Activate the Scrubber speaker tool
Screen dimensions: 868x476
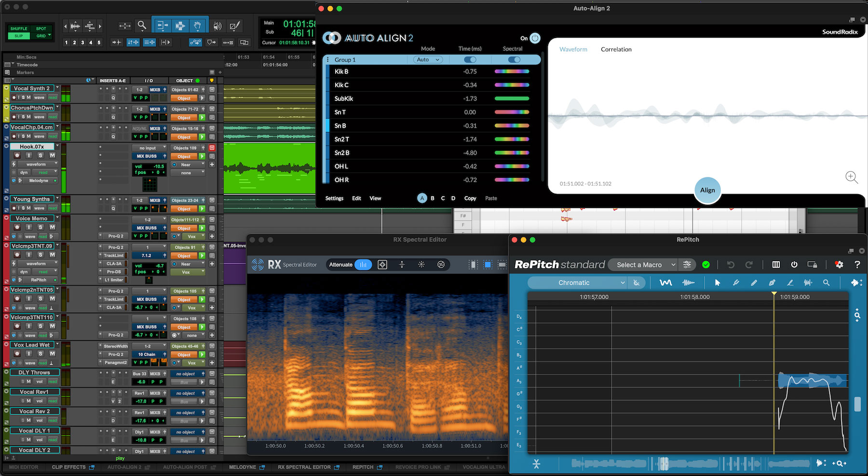coord(217,26)
